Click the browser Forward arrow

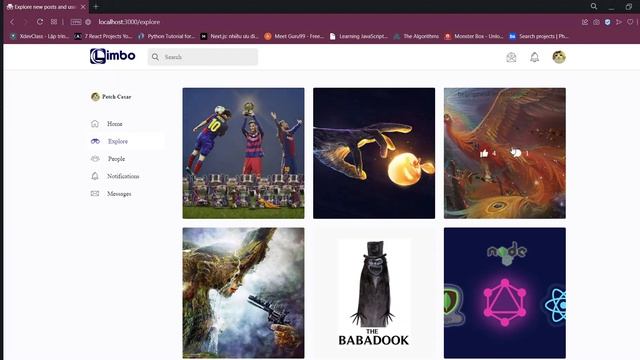[25, 22]
